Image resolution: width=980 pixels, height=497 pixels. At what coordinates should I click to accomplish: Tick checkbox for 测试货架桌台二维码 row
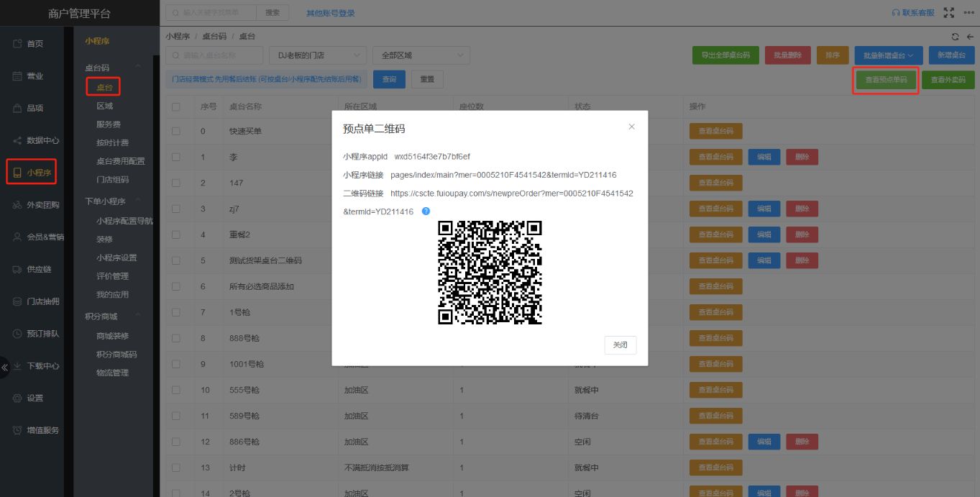coord(176,260)
